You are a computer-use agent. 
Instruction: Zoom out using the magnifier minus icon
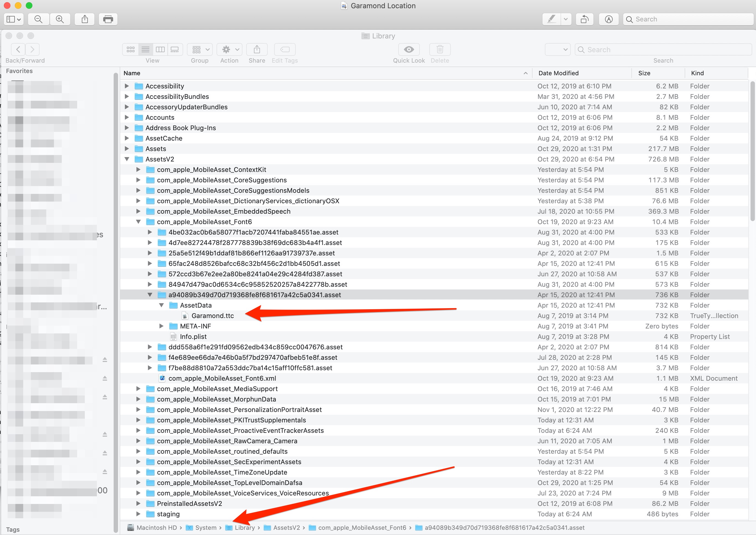coord(38,19)
